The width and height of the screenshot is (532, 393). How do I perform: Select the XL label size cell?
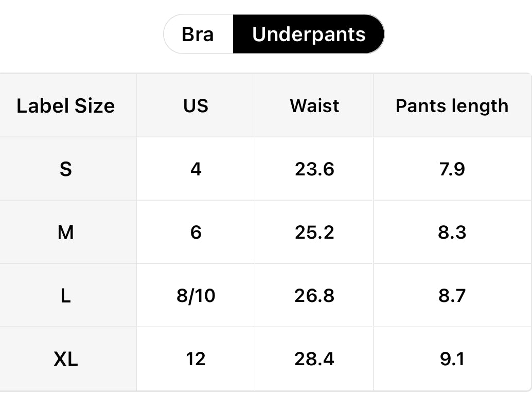click(x=66, y=359)
